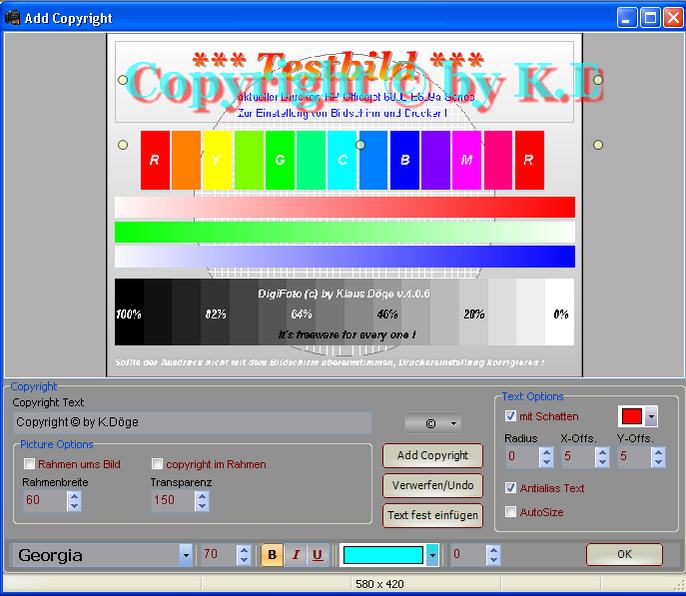Increase the shadow Radius value

pyautogui.click(x=546, y=452)
